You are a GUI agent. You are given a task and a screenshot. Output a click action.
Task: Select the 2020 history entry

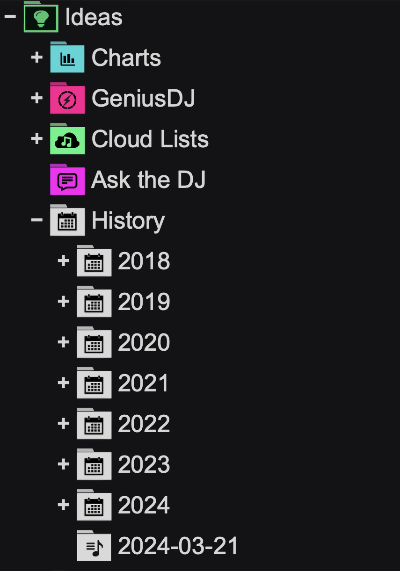click(x=144, y=342)
